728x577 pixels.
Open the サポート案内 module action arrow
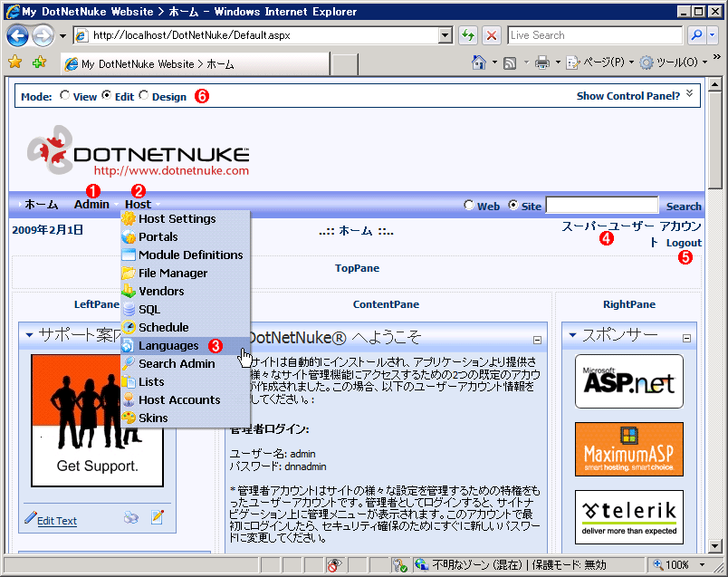coord(29,334)
